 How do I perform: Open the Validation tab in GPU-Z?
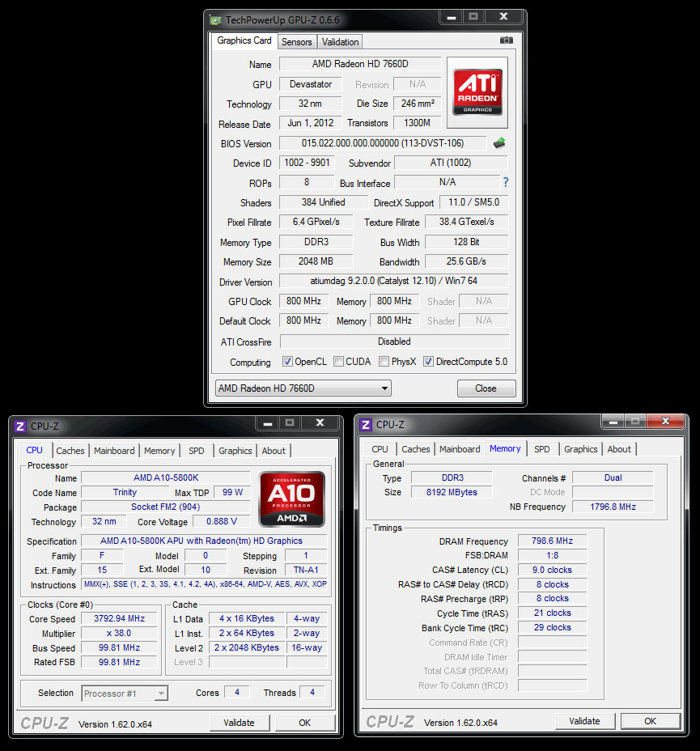coord(341,42)
